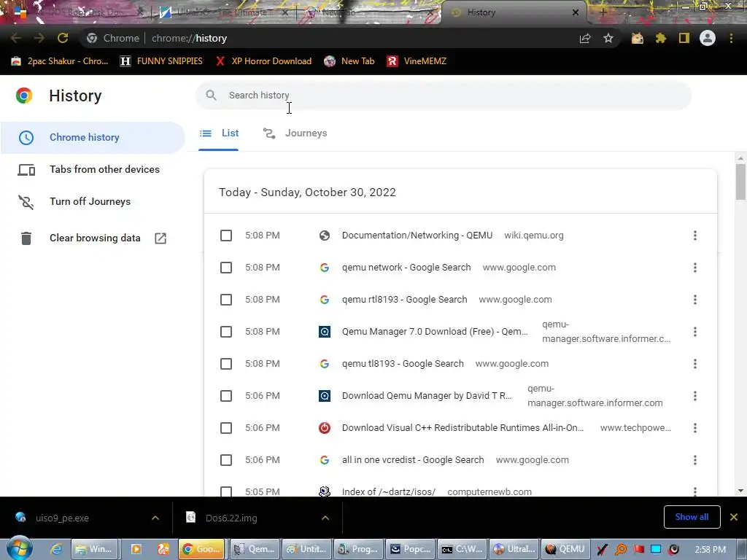Check the Qemu Manager 7.0 Download entry
Image resolution: width=747 pixels, height=560 pixels.
[x=226, y=332]
